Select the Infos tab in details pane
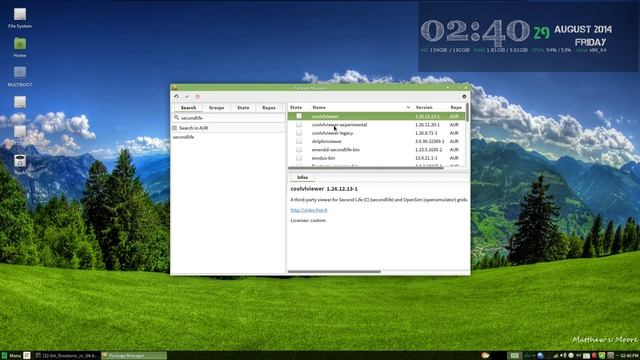This screenshot has width=640, height=360. [302, 177]
